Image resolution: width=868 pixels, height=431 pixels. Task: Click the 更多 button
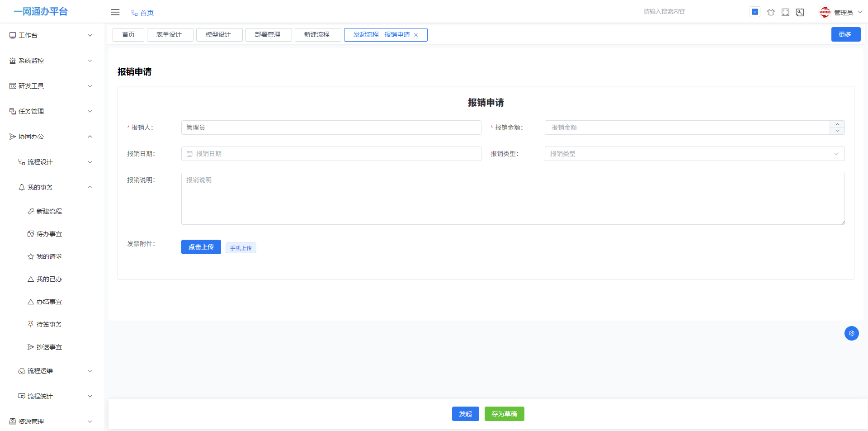(846, 34)
